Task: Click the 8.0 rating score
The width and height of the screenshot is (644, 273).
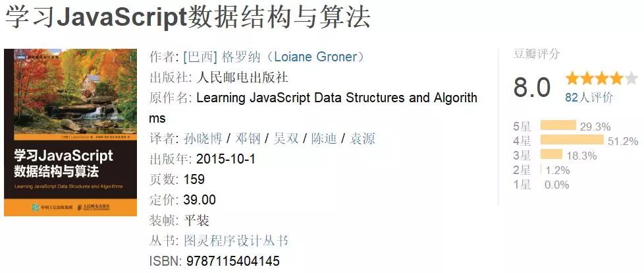Action: point(532,87)
